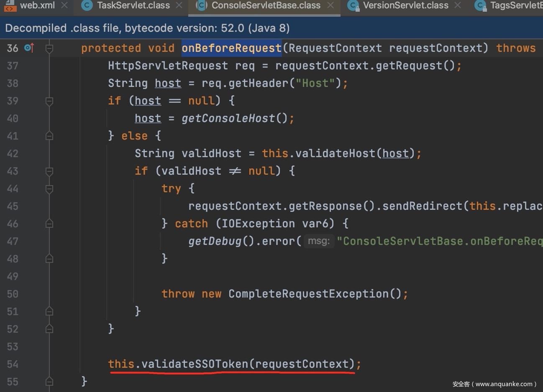The width and height of the screenshot is (543, 392).
Task: Click the TaskServlet.class class icon
Action: point(87,5)
